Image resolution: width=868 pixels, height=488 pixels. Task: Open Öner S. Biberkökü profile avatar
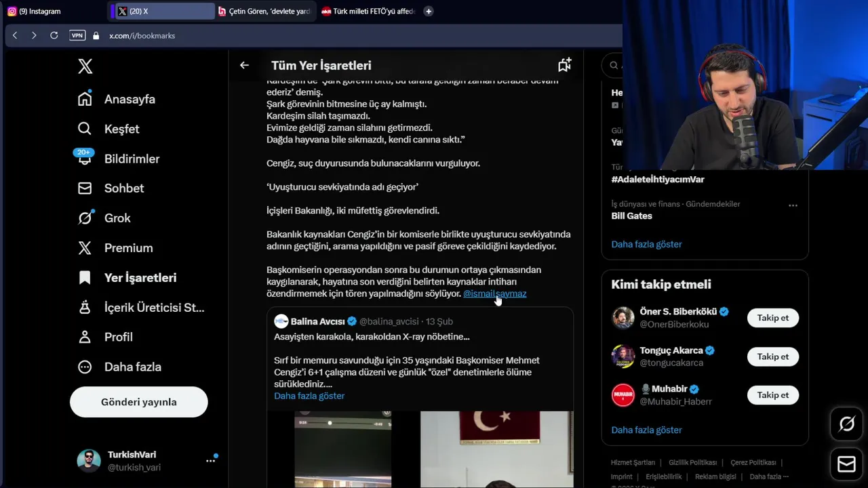click(623, 318)
